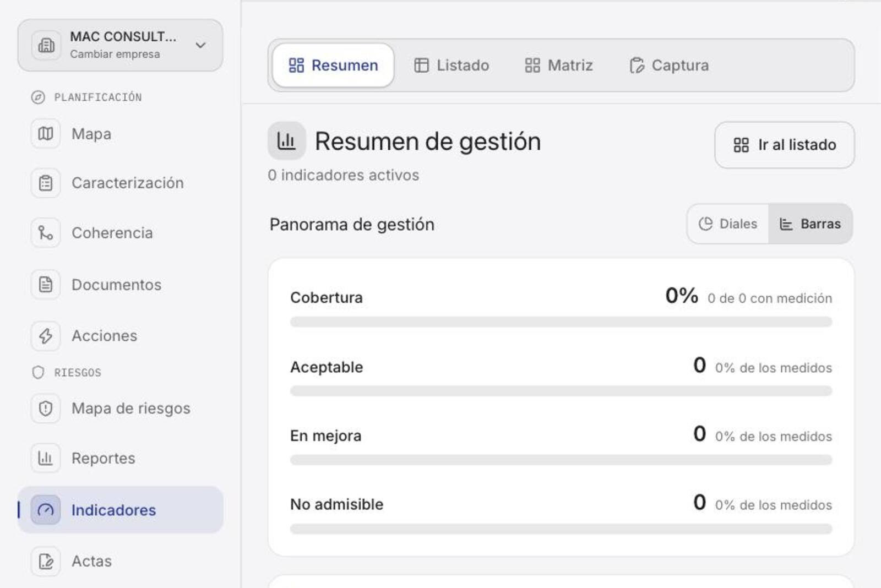This screenshot has height=588, width=881.
Task: Click the Coherencia label in sidebar
Action: pos(112,233)
